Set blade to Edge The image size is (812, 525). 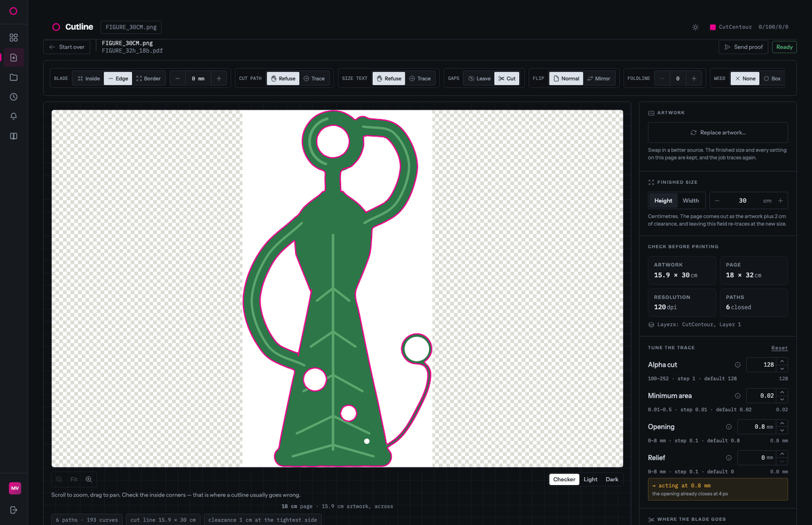pyautogui.click(x=118, y=78)
